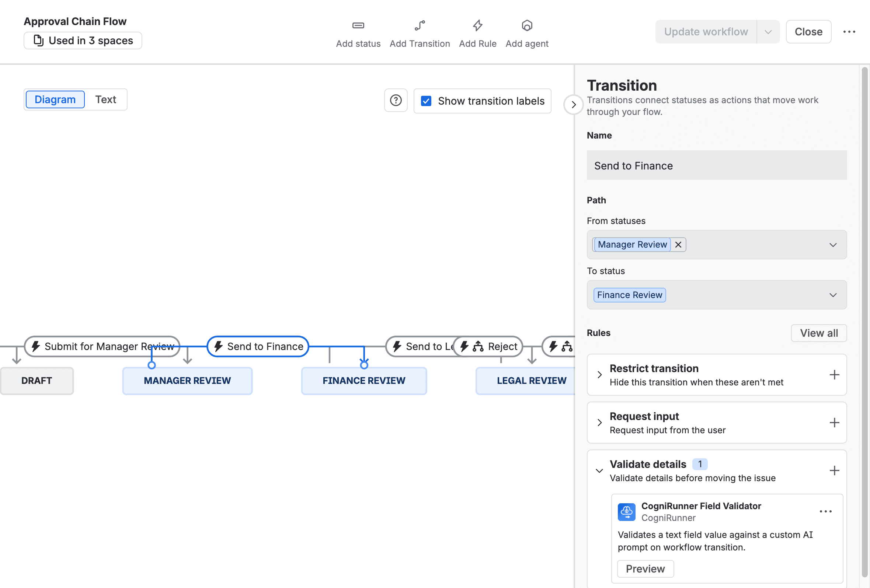Click the Add agent icon
The height and width of the screenshot is (588, 870).
[x=527, y=25]
